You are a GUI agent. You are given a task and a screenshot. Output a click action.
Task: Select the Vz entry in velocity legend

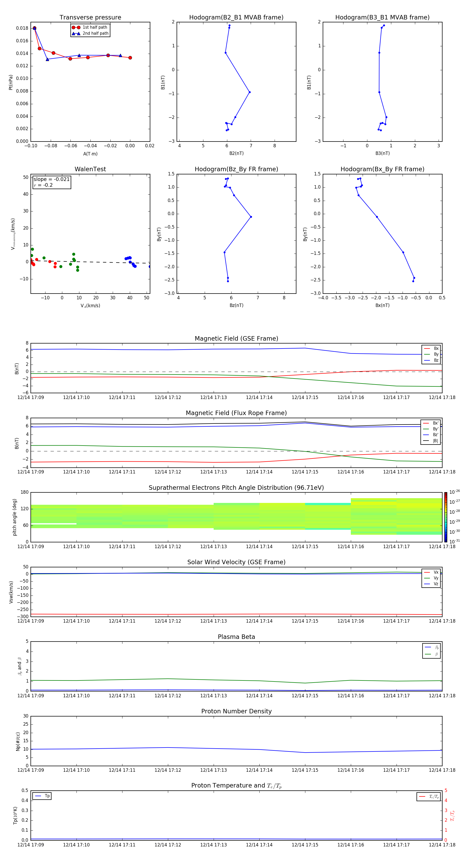[x=431, y=584]
